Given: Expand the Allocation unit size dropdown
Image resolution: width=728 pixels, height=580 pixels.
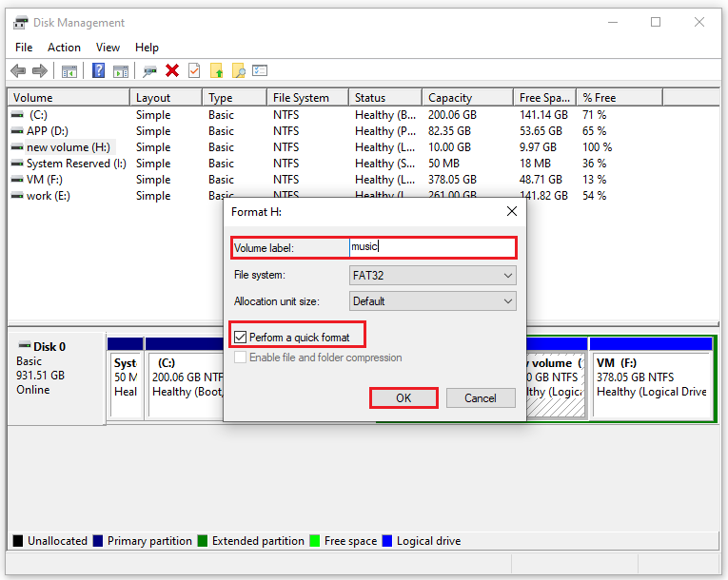Looking at the screenshot, I should [x=432, y=301].
